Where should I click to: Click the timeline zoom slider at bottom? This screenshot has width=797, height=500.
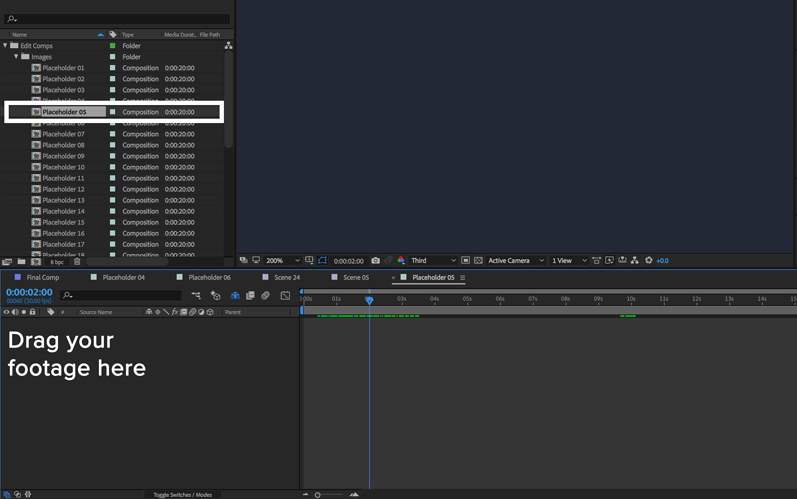click(318, 495)
